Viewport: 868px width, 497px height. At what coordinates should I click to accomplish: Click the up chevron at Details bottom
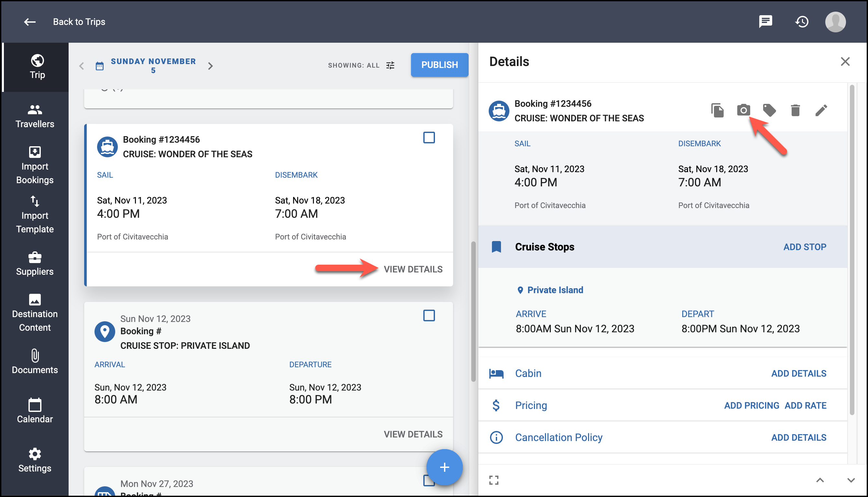pos(820,480)
